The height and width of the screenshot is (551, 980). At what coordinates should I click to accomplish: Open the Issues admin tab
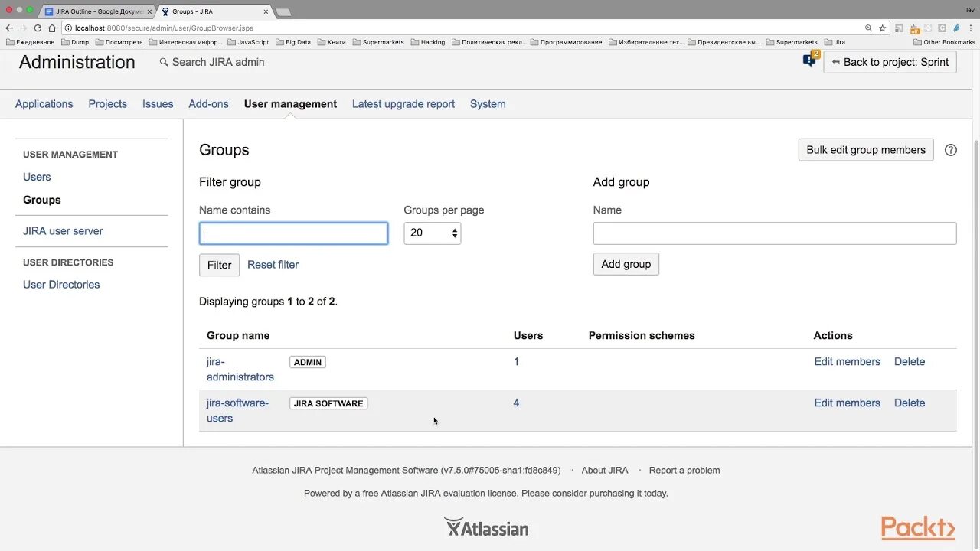click(158, 104)
